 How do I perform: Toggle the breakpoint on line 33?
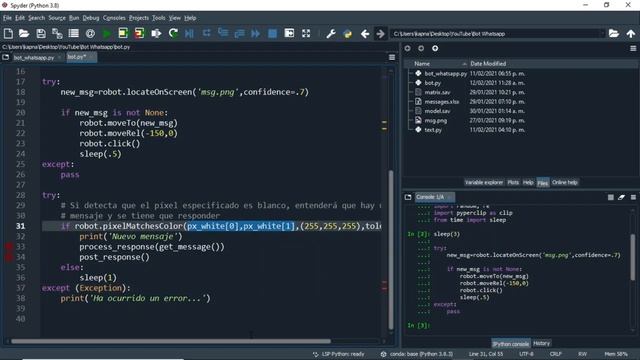[8, 247]
